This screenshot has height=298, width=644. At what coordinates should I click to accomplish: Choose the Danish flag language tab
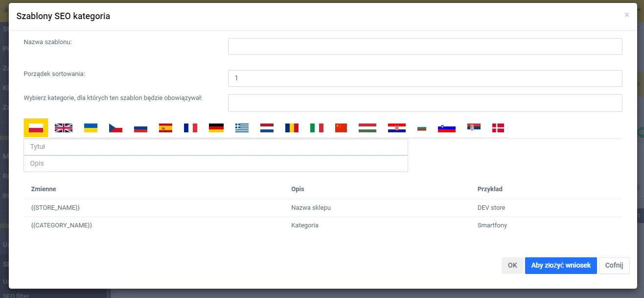point(498,128)
